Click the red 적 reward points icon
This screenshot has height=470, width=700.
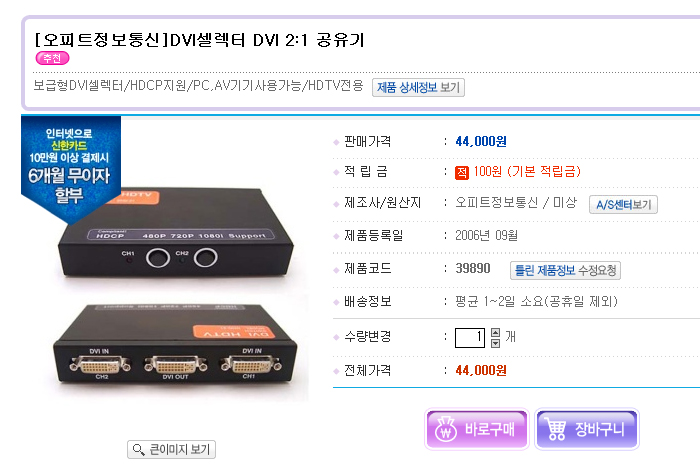[x=462, y=172]
